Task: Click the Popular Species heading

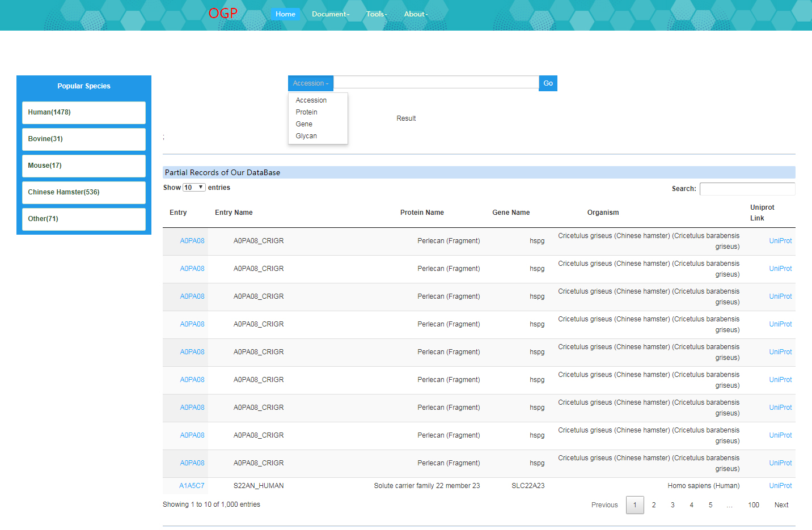Action: [x=84, y=86]
